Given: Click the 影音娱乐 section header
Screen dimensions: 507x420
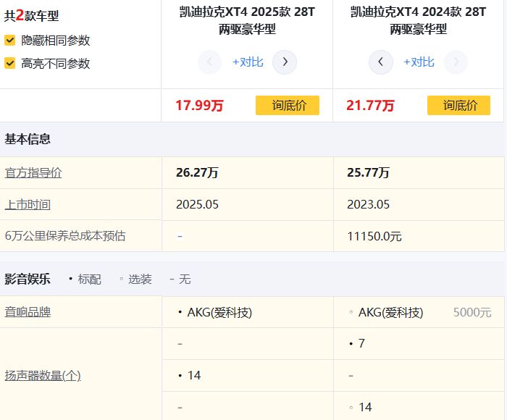Looking at the screenshot, I should tap(28, 279).
